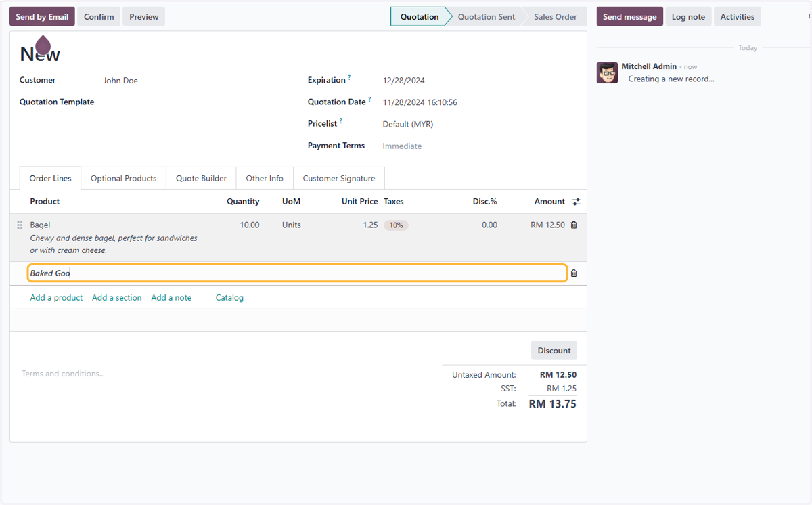Click the Pricelist help question mark

(341, 121)
